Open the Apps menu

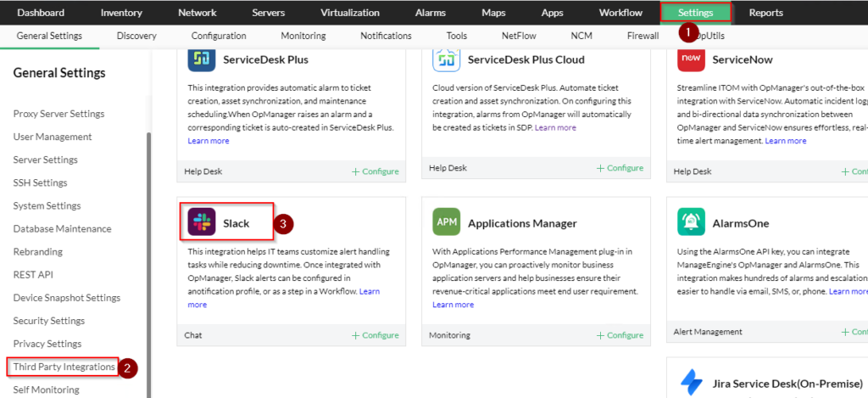pos(552,13)
